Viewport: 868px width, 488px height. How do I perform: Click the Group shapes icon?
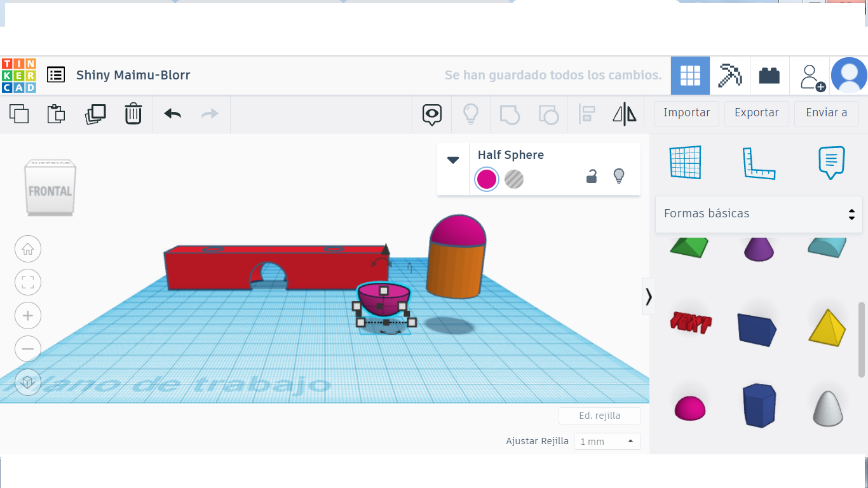[x=510, y=114]
